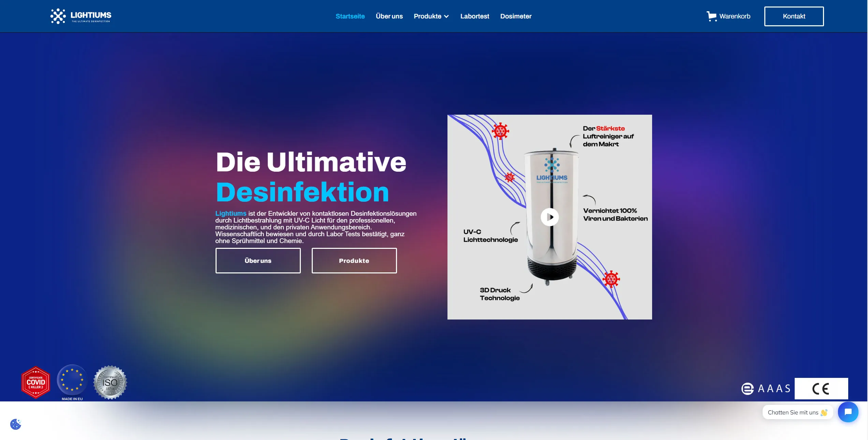
Task: Open the Startseite navigation link
Action: 350,16
